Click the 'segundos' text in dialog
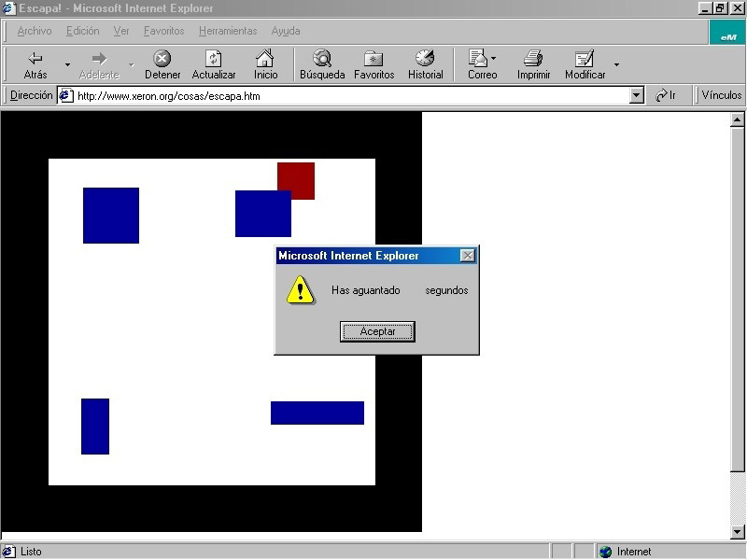The width and height of the screenshot is (747, 560). (446, 290)
